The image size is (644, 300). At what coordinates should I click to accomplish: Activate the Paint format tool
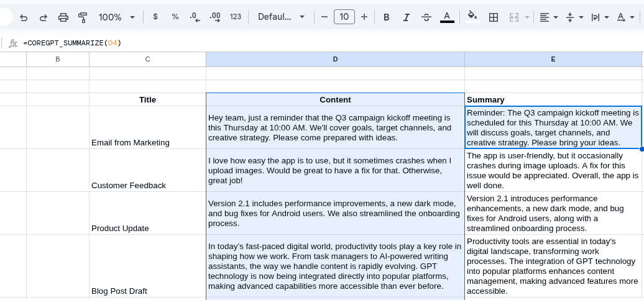[x=83, y=17]
